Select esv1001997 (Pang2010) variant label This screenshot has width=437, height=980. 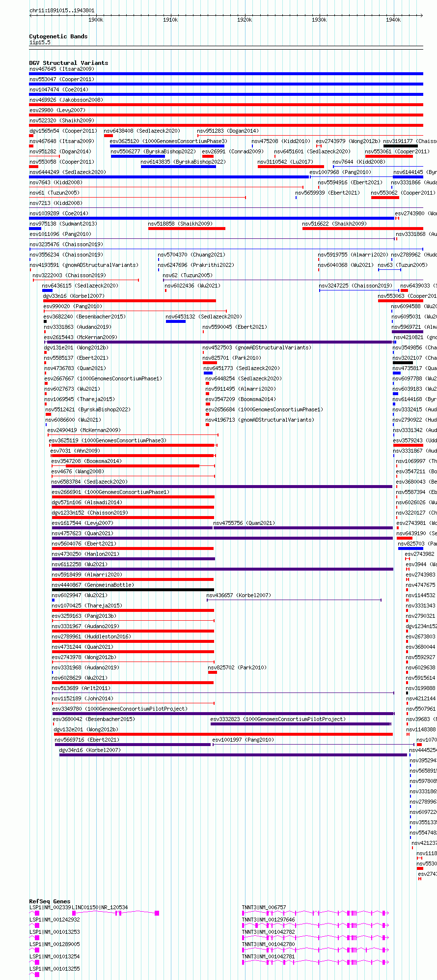pos(243,740)
